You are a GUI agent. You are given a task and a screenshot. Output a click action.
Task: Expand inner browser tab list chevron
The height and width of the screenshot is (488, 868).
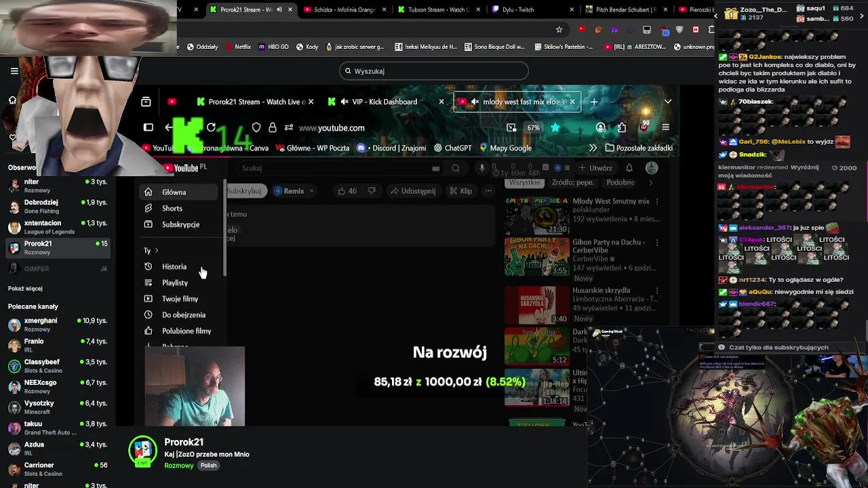668,102
